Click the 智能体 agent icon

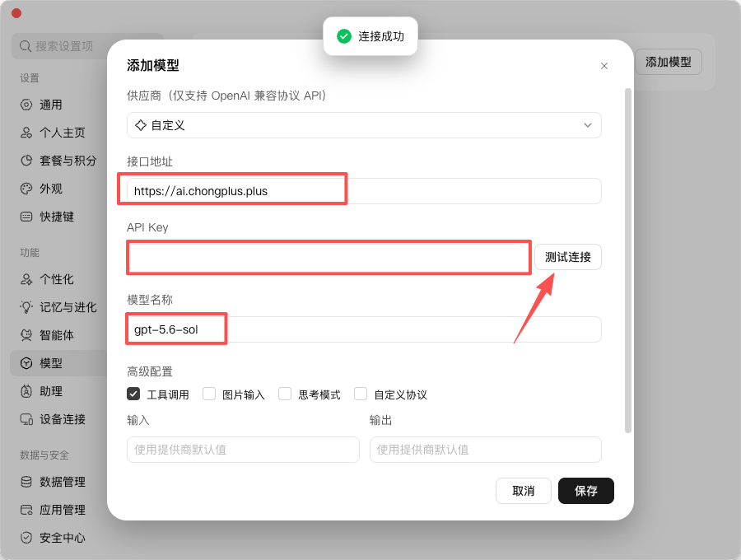click(x=26, y=335)
